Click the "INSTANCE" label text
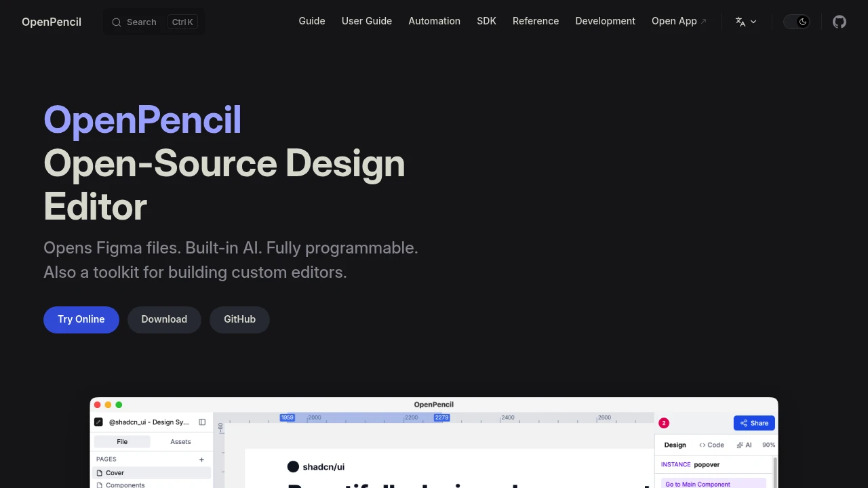868x488 pixels. pyautogui.click(x=675, y=464)
